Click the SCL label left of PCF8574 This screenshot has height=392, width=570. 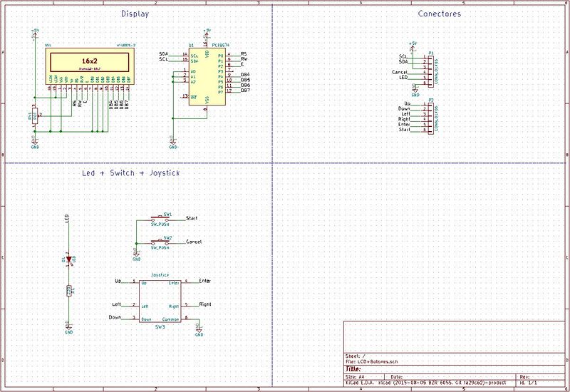tap(164, 59)
